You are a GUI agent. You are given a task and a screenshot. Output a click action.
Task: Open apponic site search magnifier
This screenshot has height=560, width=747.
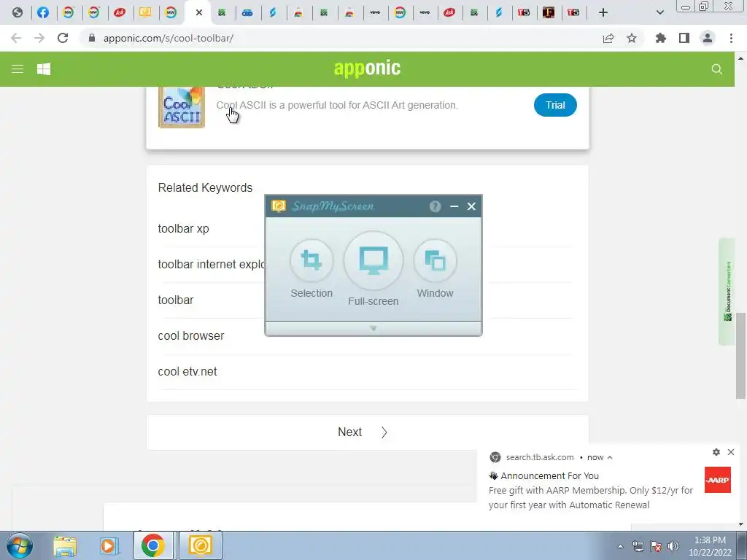(x=716, y=69)
